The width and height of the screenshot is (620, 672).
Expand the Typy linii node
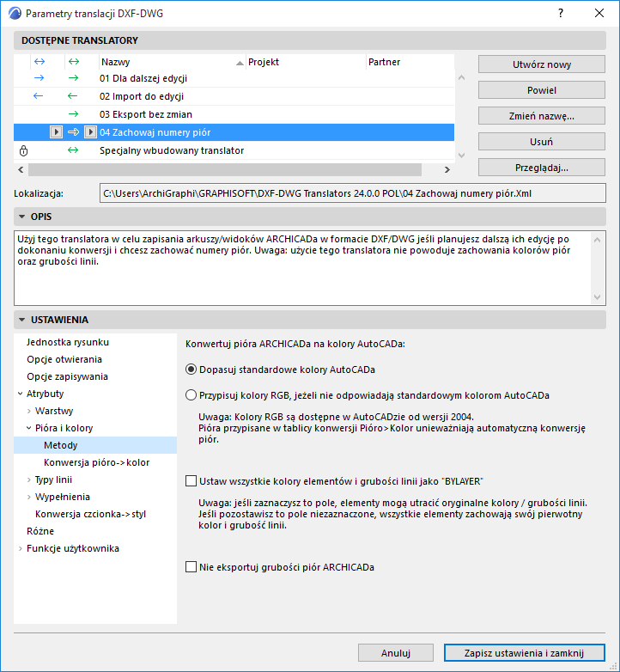point(28,480)
